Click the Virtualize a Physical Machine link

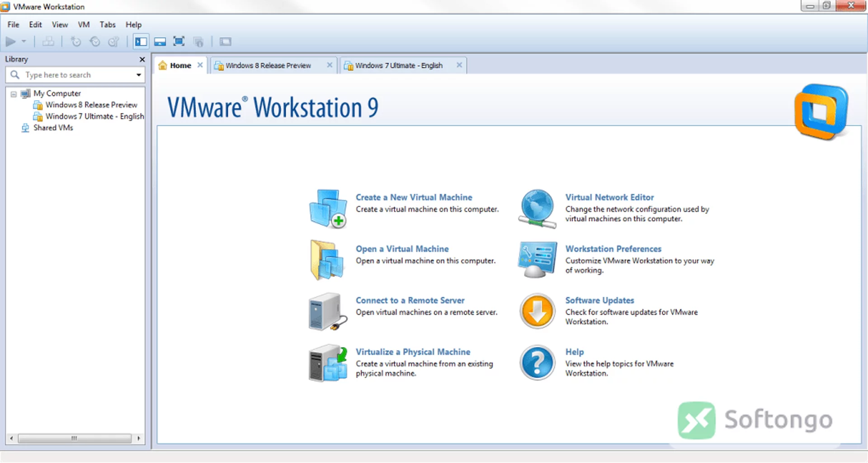pyautogui.click(x=413, y=352)
